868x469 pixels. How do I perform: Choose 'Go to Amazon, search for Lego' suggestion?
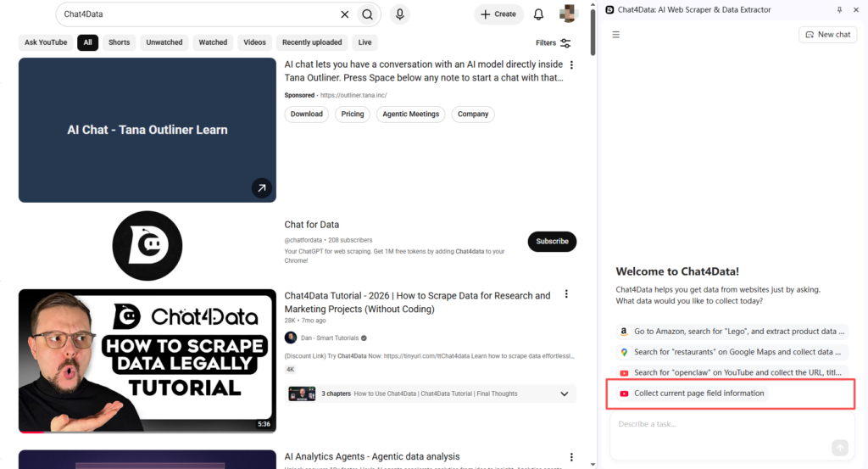[732, 331]
